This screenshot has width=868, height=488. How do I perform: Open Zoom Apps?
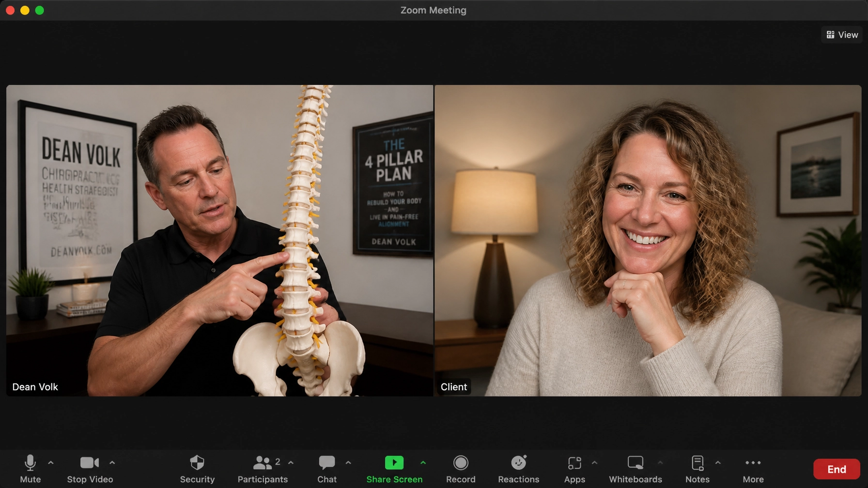point(574,469)
